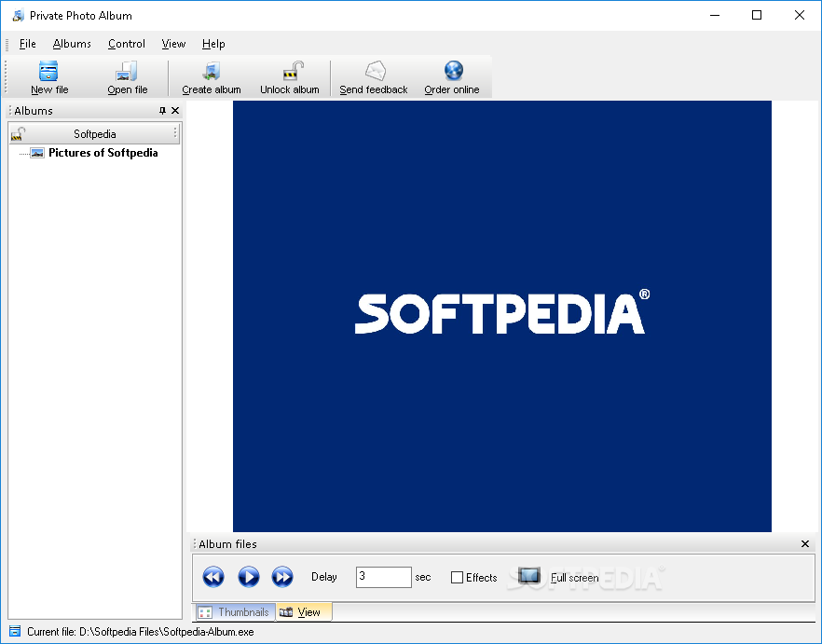Click the Delay seconds input field
Image resolution: width=822 pixels, height=644 pixels.
[x=384, y=577]
